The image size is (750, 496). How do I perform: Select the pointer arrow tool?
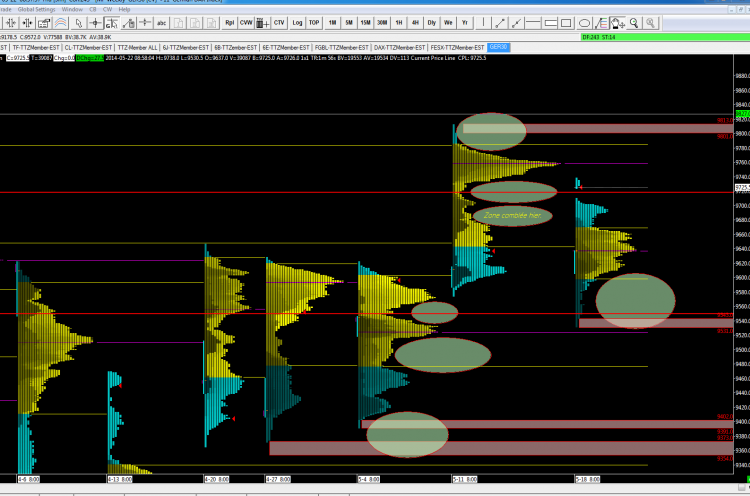pos(78,23)
